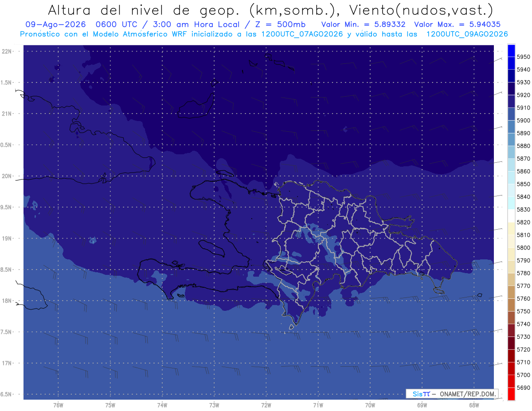Screen dimensions: 532x411
Task: Click the '5730' colorbar value
Action: [x=524, y=337]
